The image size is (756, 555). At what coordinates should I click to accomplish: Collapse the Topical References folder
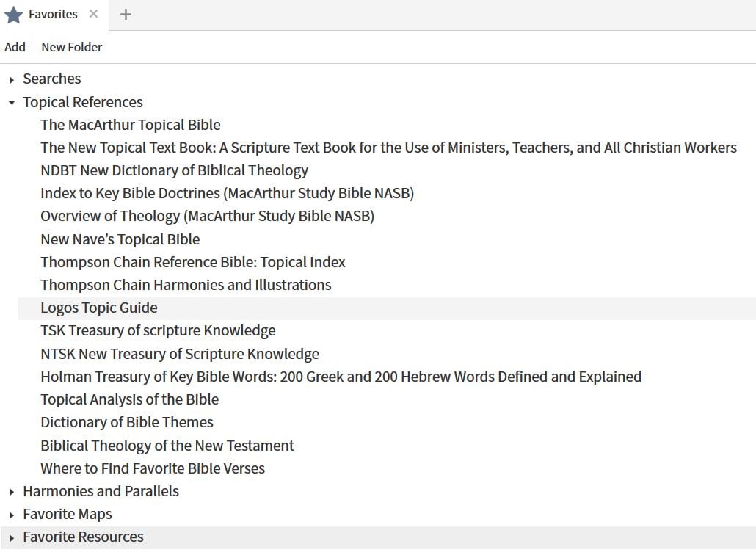[11, 103]
